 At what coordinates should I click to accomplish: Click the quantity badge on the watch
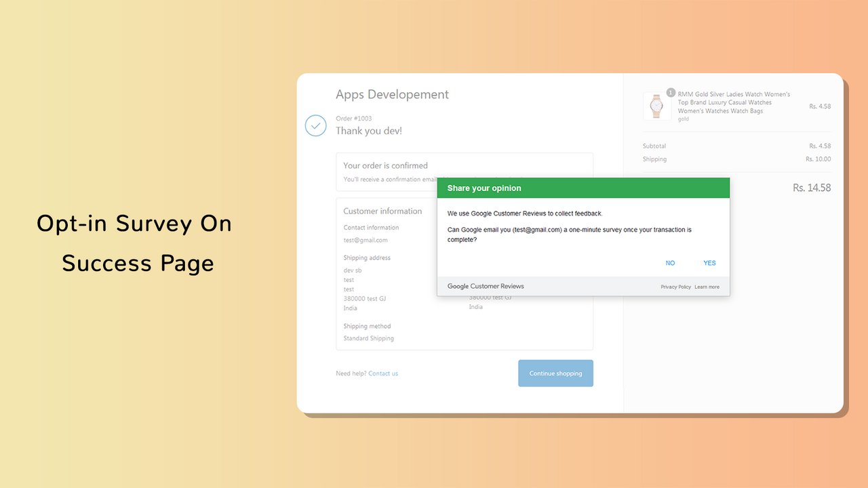(x=671, y=93)
